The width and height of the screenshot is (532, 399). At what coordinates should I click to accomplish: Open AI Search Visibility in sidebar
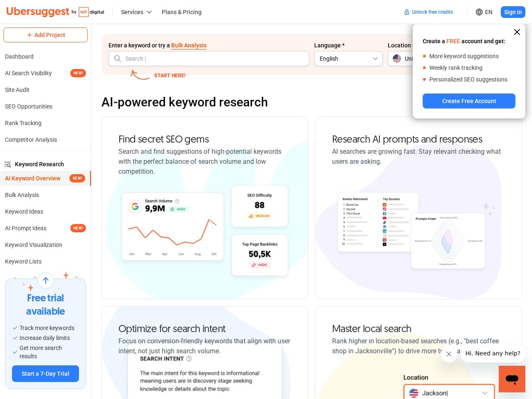(x=28, y=73)
